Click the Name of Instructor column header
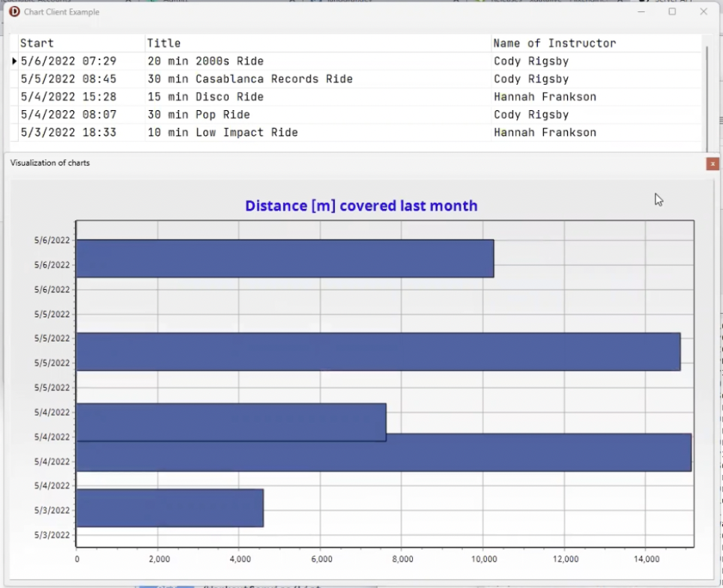This screenshot has height=588, width=723. click(x=554, y=43)
